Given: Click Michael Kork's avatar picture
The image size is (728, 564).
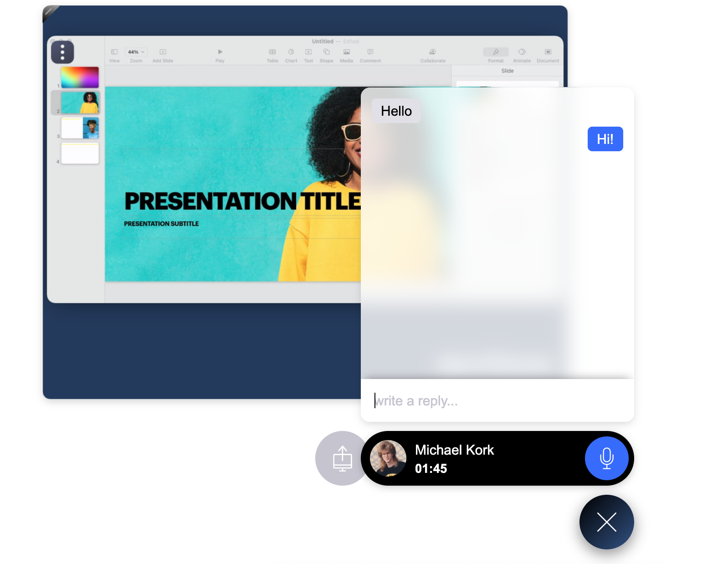Looking at the screenshot, I should 388,458.
